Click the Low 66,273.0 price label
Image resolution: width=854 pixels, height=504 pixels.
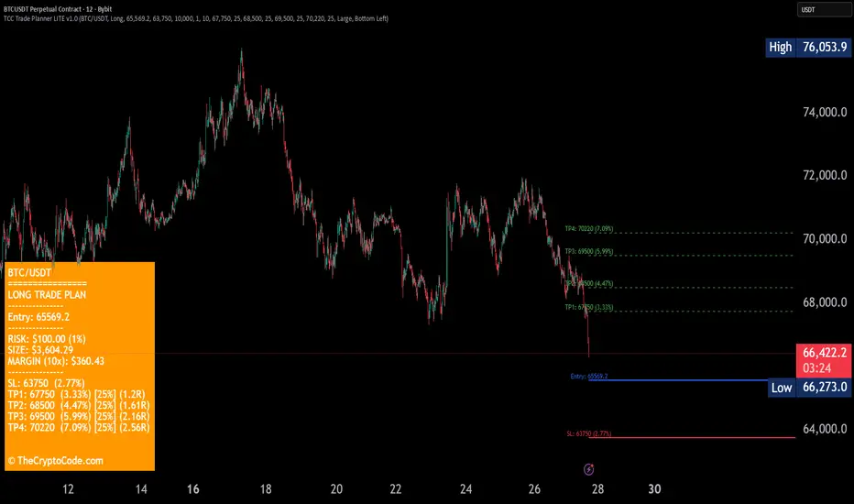coord(809,388)
